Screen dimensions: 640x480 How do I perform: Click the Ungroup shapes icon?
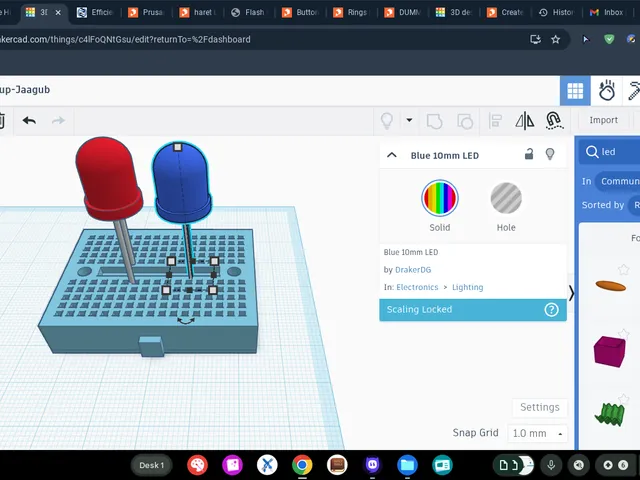point(465,121)
